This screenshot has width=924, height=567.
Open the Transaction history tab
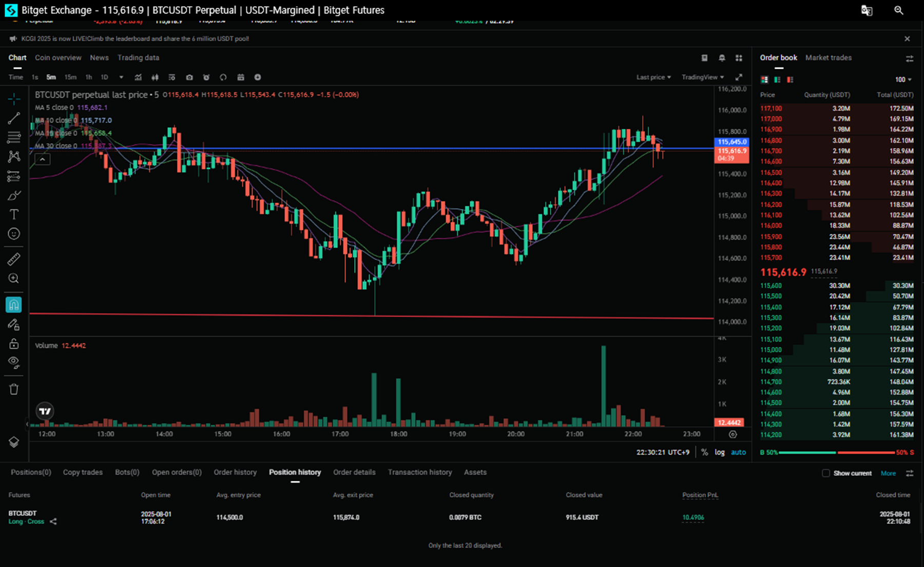click(420, 473)
